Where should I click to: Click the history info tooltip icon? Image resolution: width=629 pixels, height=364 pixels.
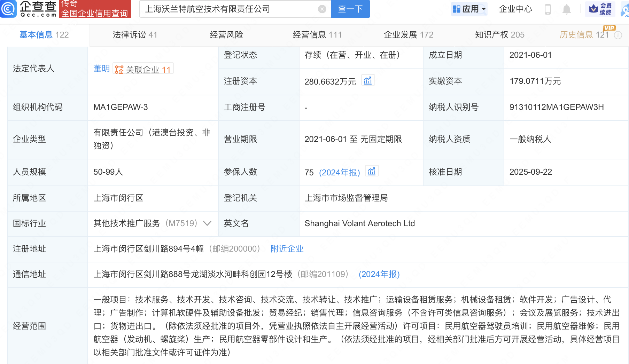(x=618, y=35)
